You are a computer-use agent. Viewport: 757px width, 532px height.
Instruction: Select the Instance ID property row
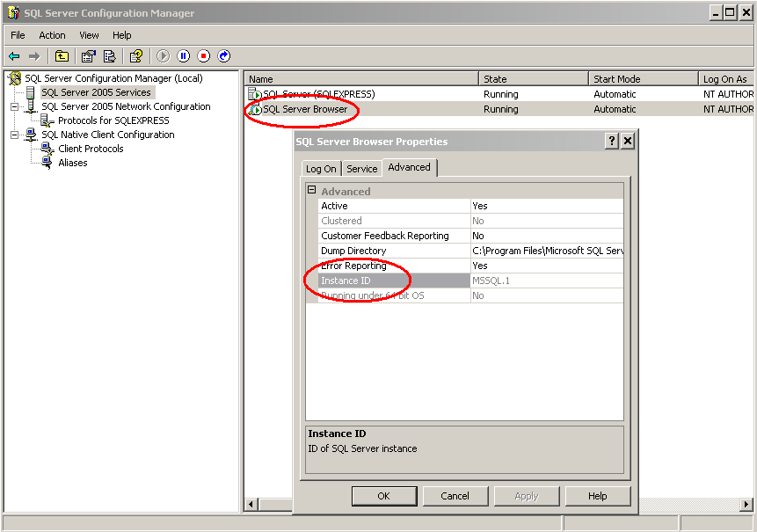click(x=470, y=281)
